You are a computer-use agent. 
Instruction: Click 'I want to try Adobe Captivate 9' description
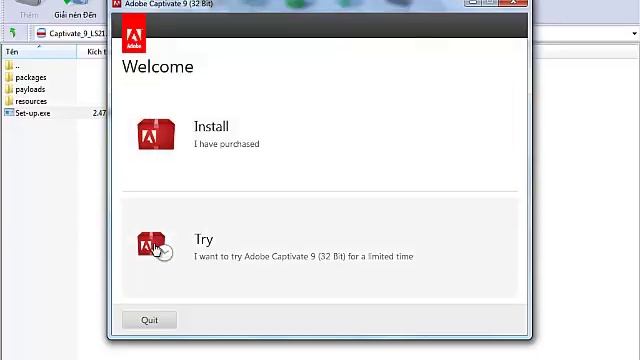[303, 256]
